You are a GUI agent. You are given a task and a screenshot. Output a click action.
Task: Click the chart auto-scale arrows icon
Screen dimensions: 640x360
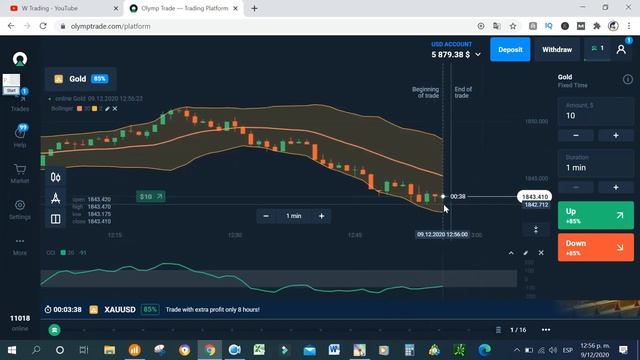(x=536, y=230)
